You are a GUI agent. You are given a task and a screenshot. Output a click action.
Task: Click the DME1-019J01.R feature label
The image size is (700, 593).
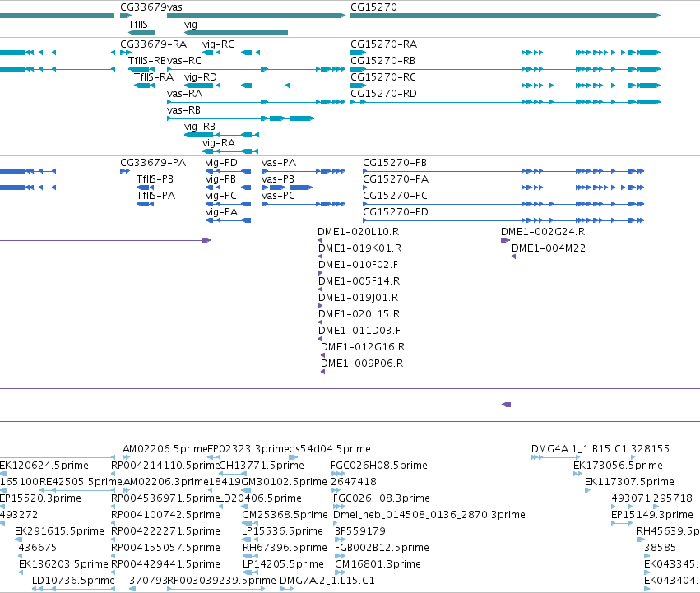[358, 298]
